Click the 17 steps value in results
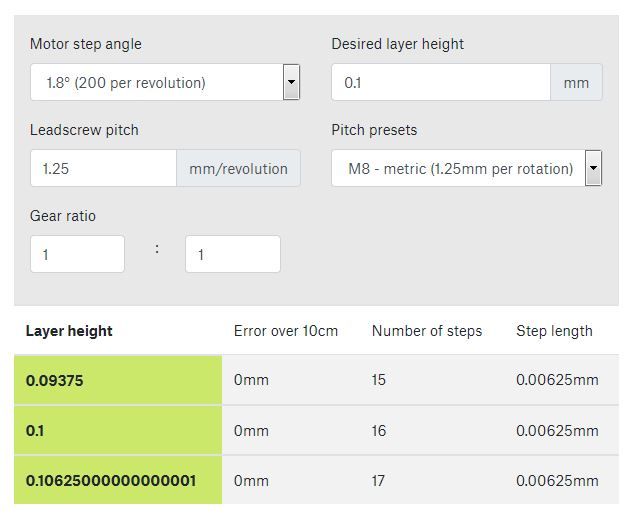 [x=378, y=481]
